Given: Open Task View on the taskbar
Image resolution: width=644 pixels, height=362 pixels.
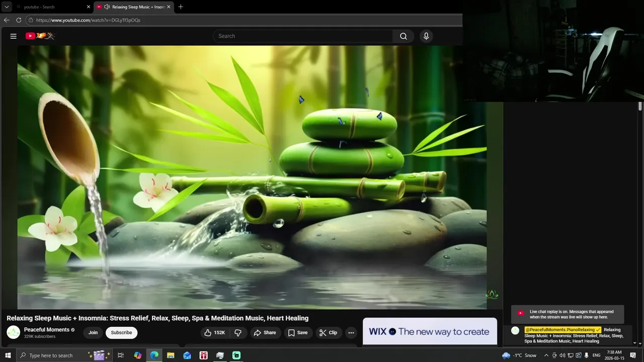Looking at the screenshot, I should (x=121, y=355).
